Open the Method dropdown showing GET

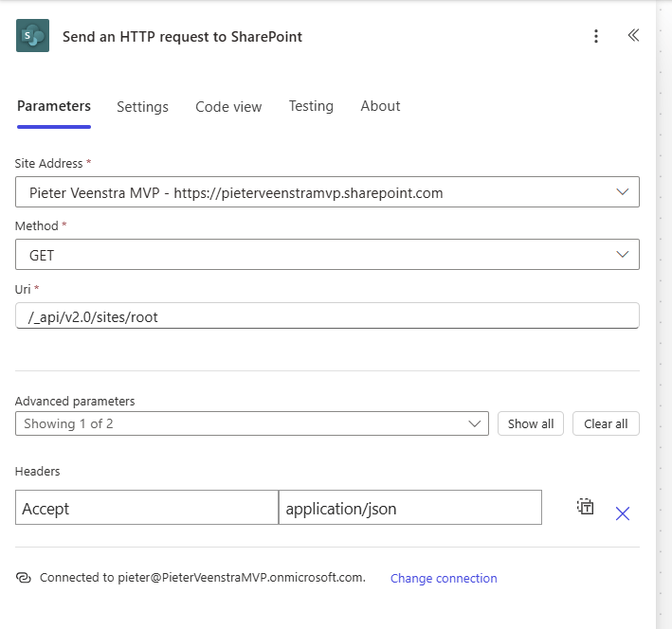(327, 255)
